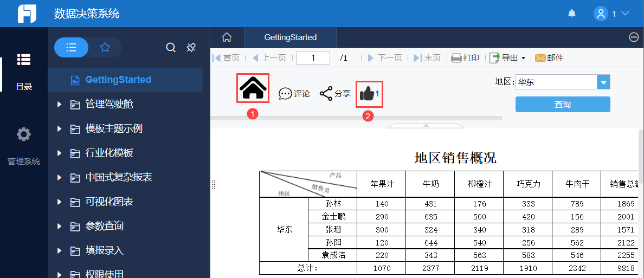Click the 金士鹏 salesperson cell
The width and height of the screenshot is (644, 278).
333,216
